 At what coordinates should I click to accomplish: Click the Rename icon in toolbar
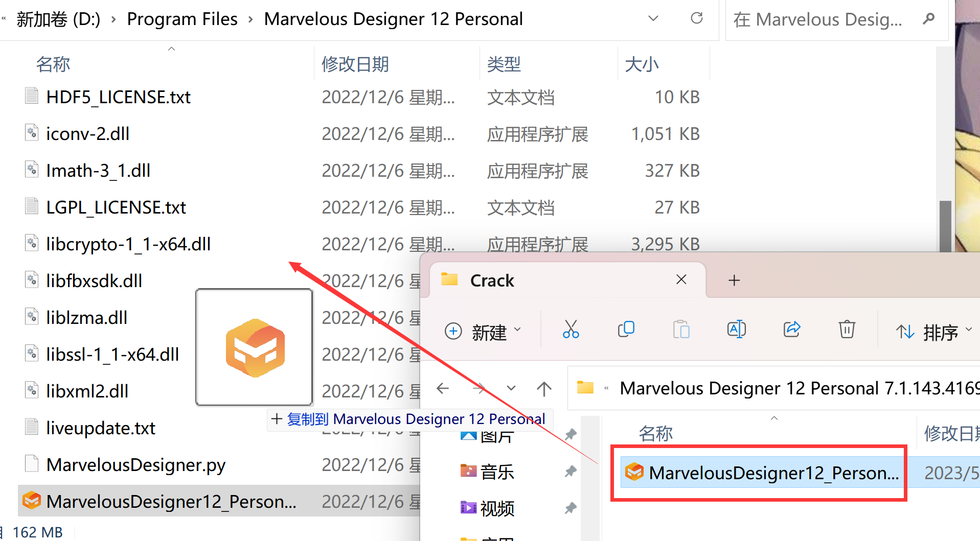736,330
